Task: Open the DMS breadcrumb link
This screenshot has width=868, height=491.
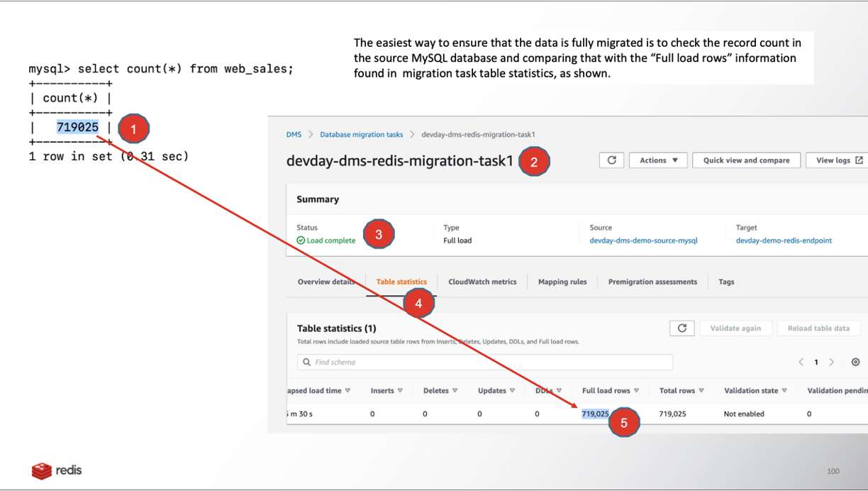Action: coord(294,134)
